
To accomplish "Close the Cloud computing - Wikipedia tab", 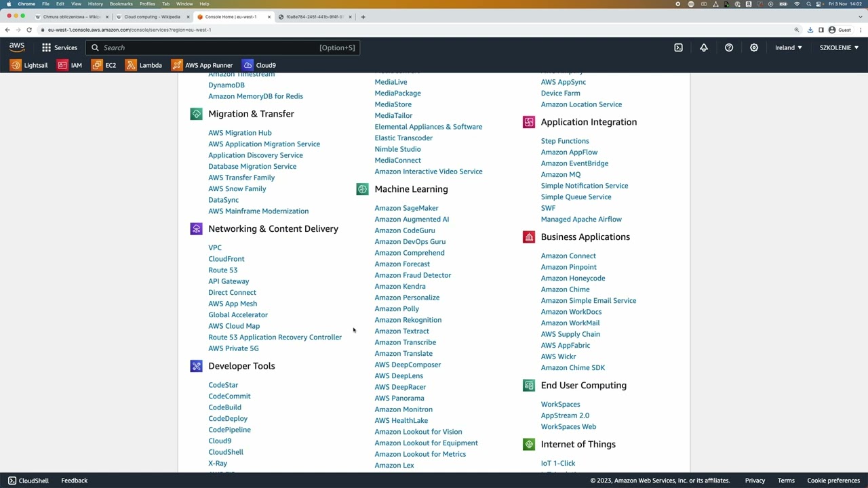I will click(x=187, y=17).
